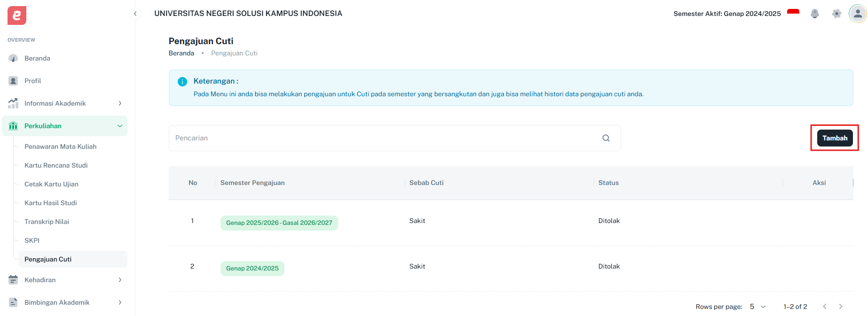This screenshot has height=316, width=868.
Task: Click the Bimbingan Akademik document icon
Action: coord(13,302)
